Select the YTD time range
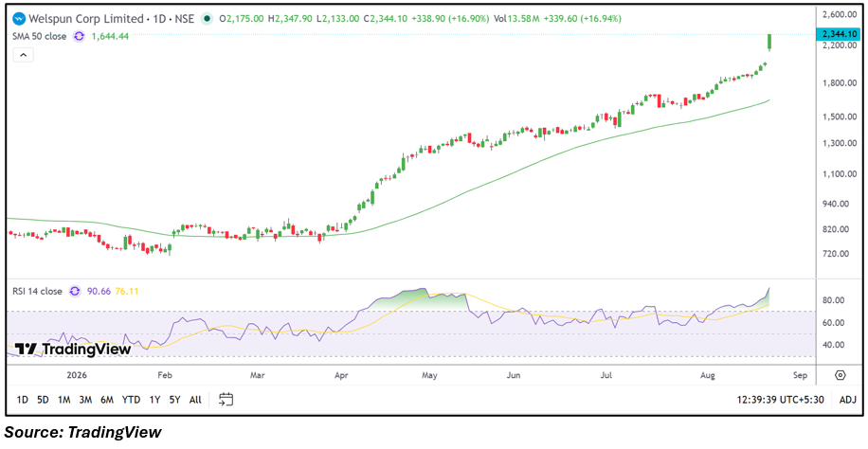 pos(131,399)
